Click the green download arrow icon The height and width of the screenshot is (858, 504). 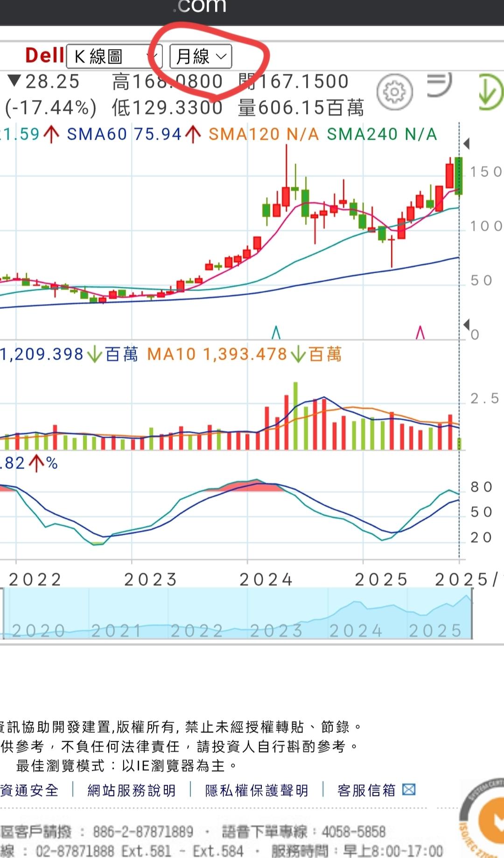(491, 92)
